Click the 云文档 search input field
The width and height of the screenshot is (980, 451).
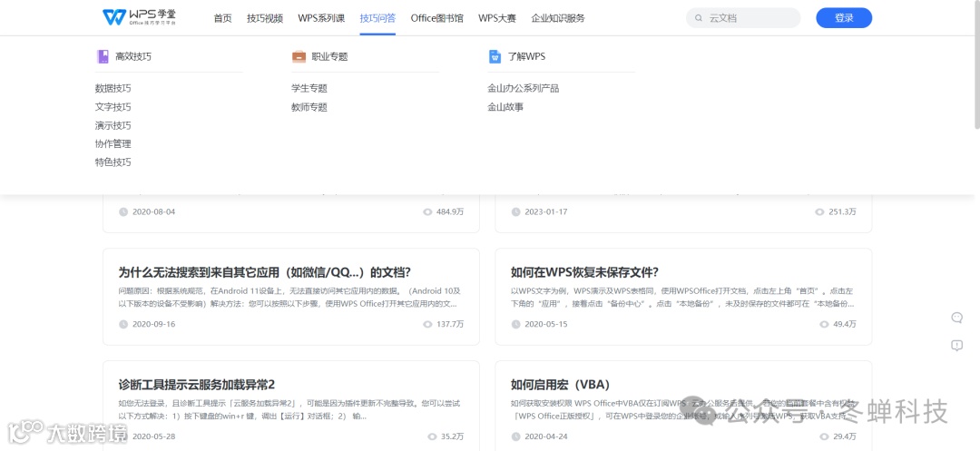tap(743, 18)
